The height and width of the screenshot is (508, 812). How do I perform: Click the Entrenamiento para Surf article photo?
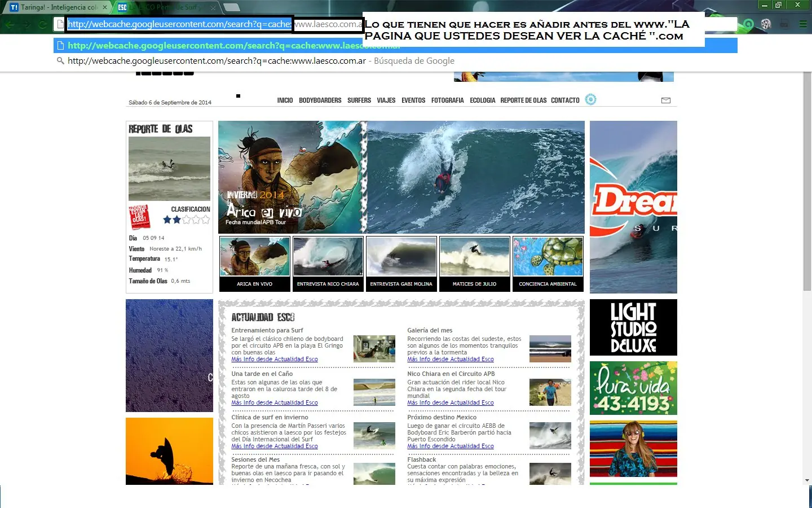[374, 349]
